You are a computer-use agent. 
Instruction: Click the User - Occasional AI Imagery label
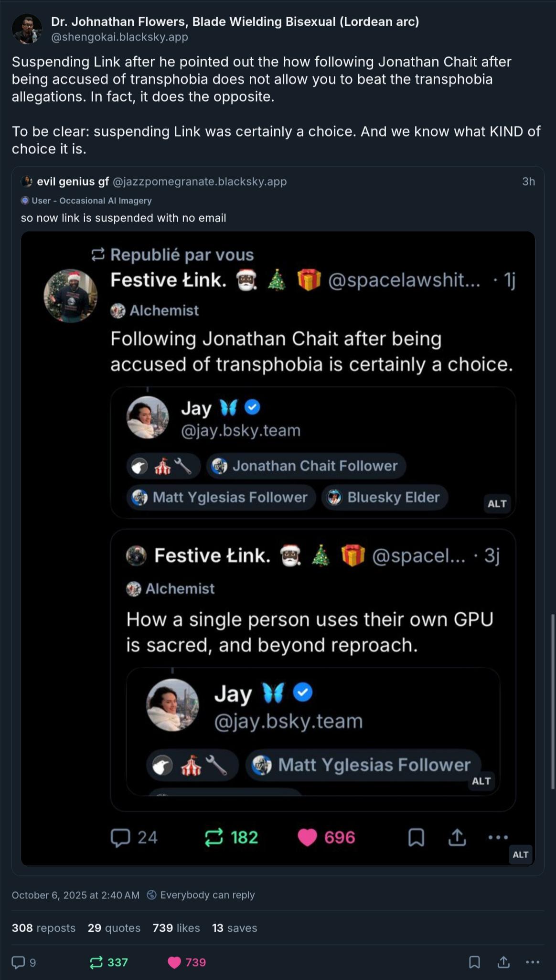(91, 201)
